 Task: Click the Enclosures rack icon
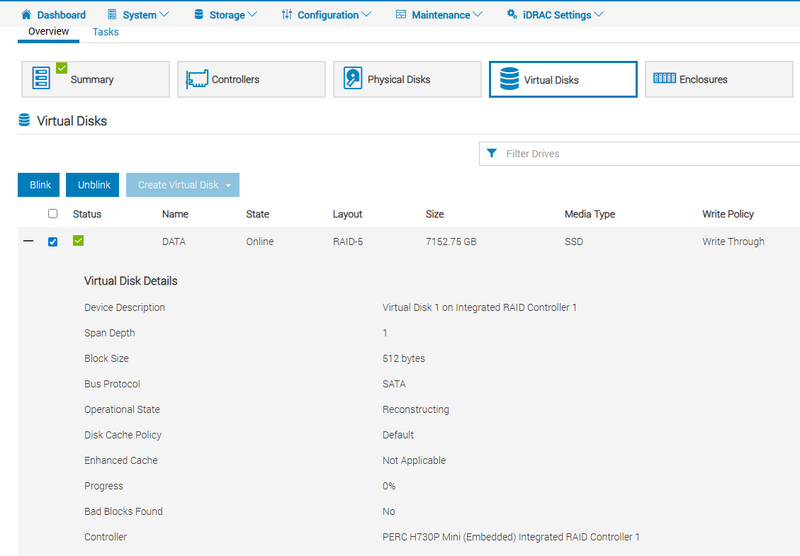tap(663, 79)
